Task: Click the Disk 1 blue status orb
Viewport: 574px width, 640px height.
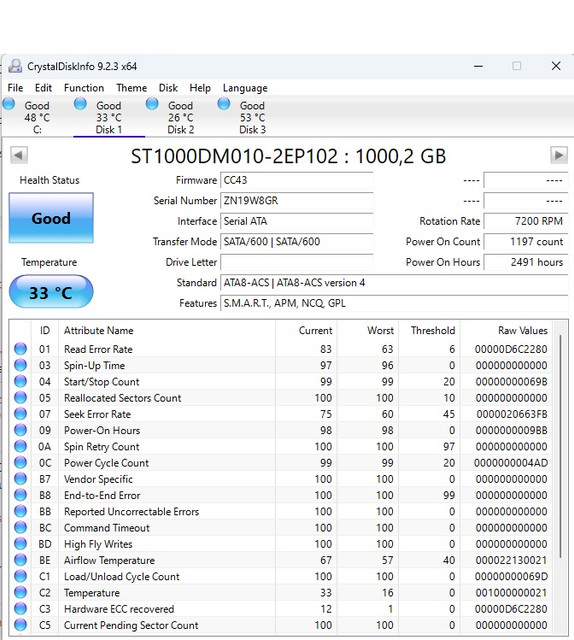Action: (x=80, y=104)
